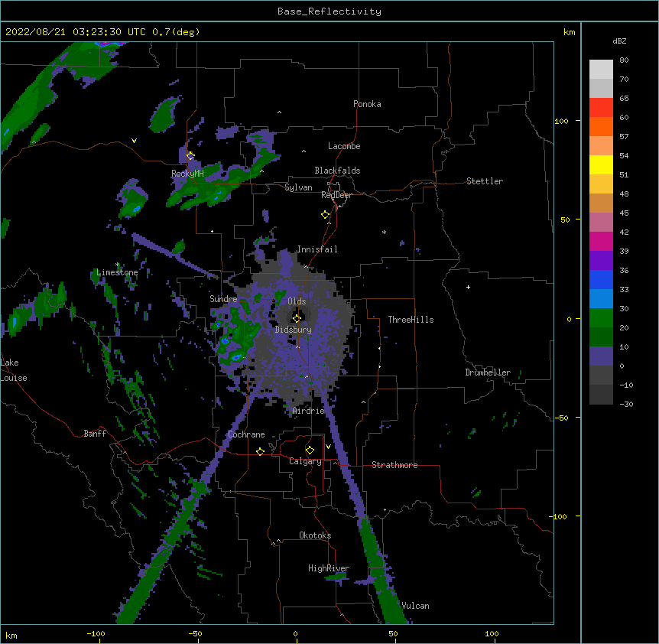The image size is (659, 644).
Task: Click the Innisfail city label
Action: point(317,249)
